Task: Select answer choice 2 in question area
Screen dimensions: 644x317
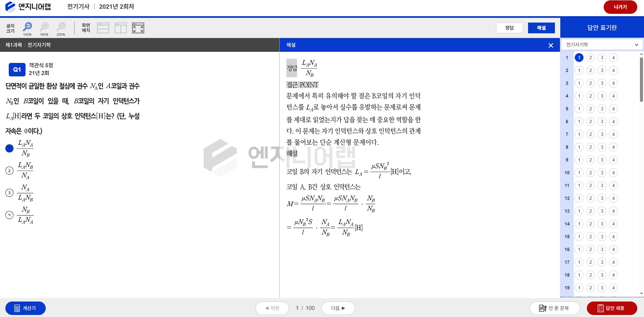Action: pos(9,171)
